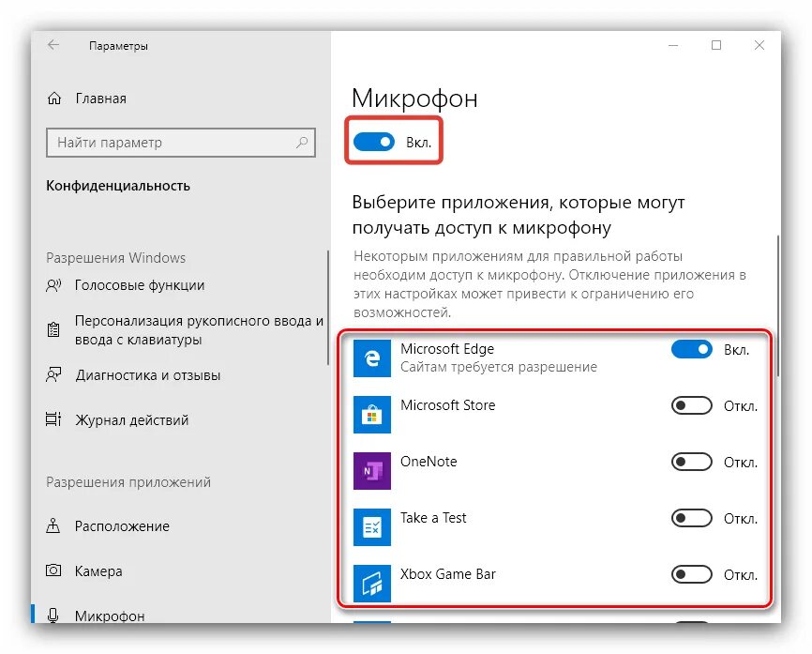Click the handwriting personalization clipboard icon
Viewport: 812px width, 654px height.
click(x=53, y=329)
